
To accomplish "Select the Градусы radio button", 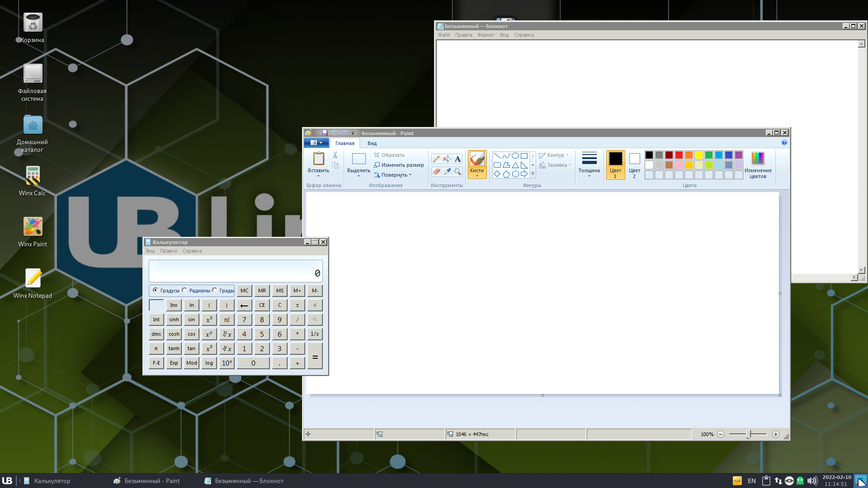I will click(156, 290).
